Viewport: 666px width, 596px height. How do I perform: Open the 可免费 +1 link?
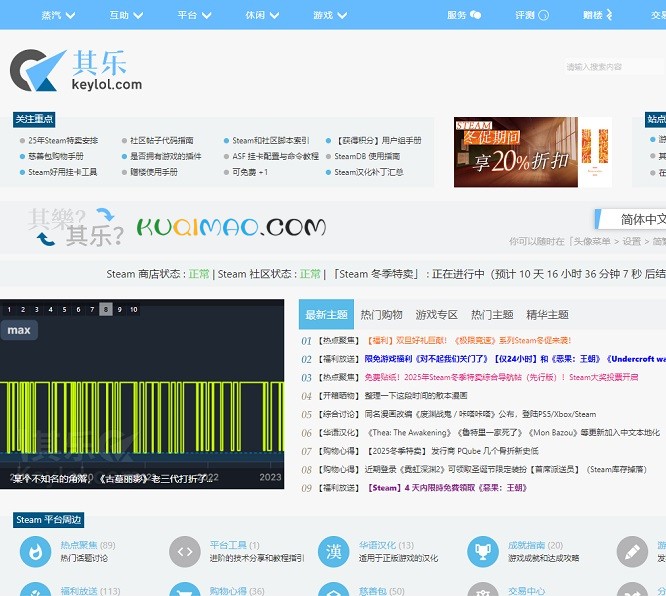250,172
